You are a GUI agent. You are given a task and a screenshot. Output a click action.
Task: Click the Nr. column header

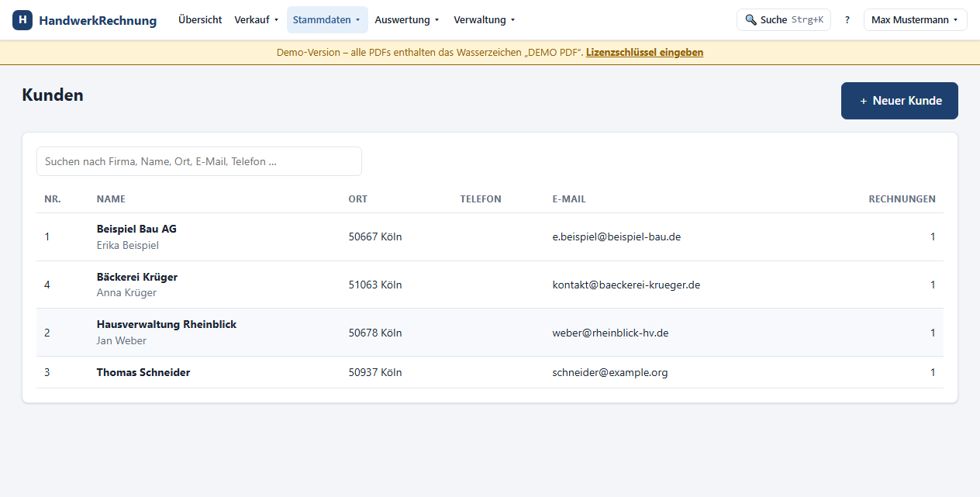coord(53,199)
